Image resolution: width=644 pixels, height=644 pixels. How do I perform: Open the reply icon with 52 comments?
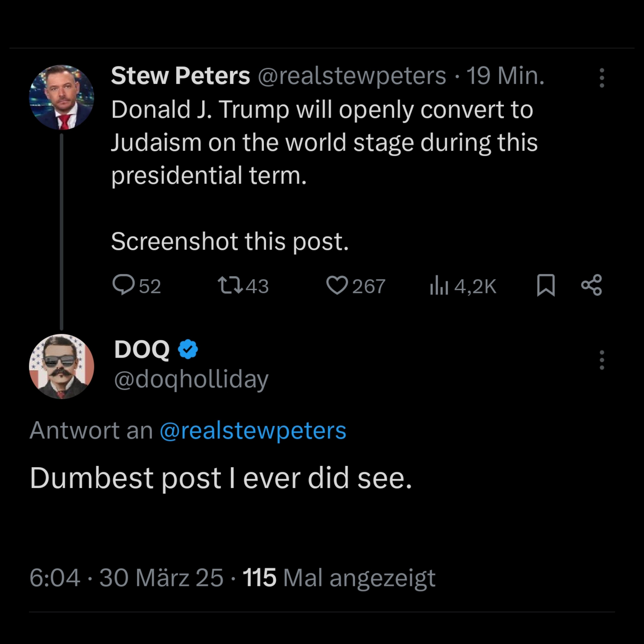(124, 285)
